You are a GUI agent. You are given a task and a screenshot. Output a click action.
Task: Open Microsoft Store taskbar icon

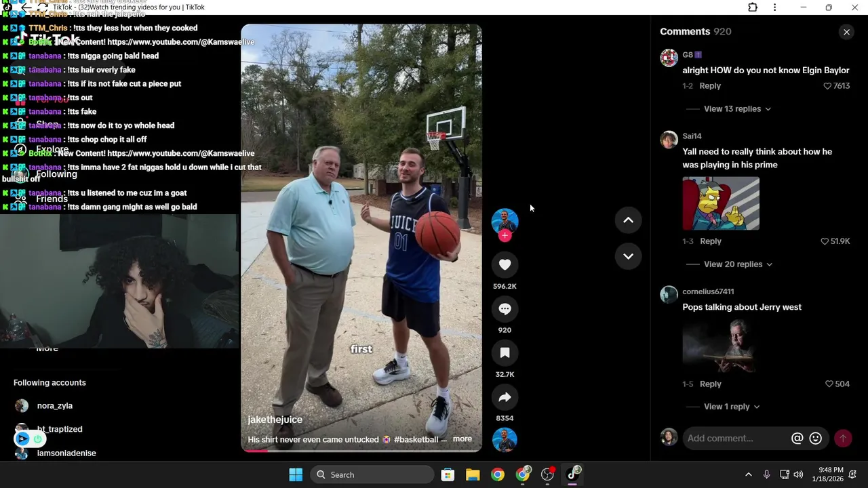coord(448,474)
